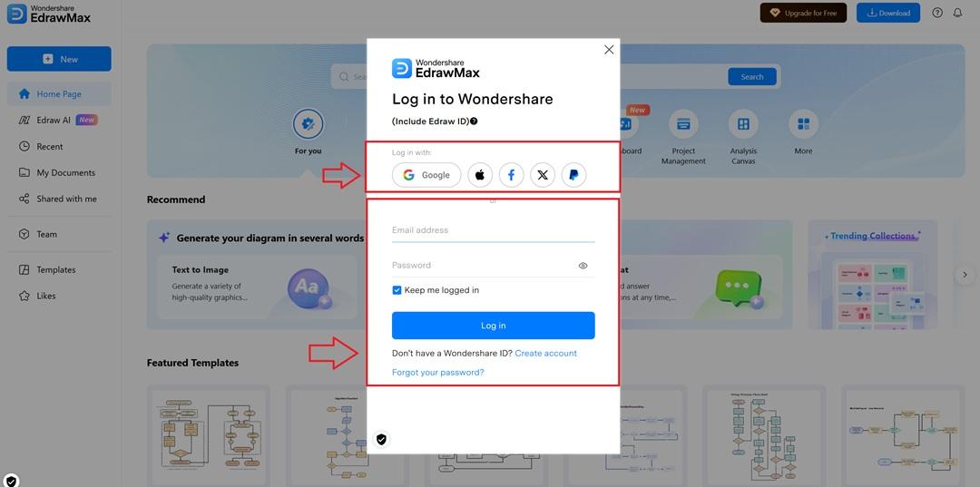Select PayPal login icon

point(573,175)
